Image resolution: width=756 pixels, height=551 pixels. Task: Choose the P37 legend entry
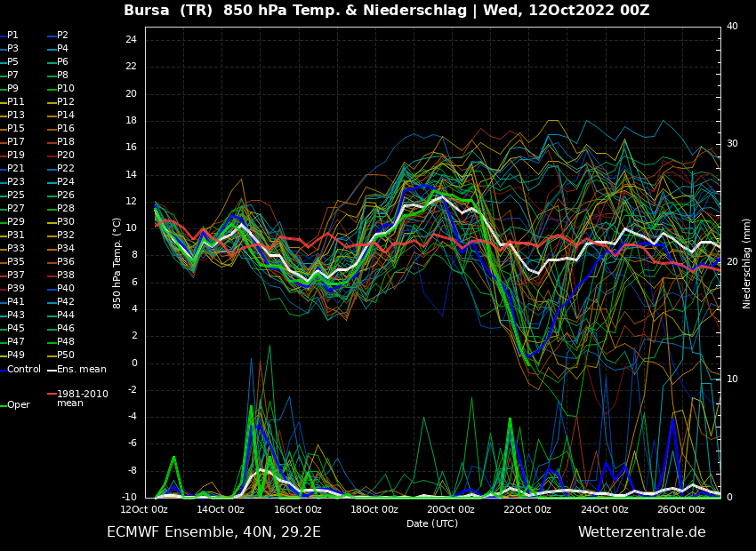click(12, 275)
